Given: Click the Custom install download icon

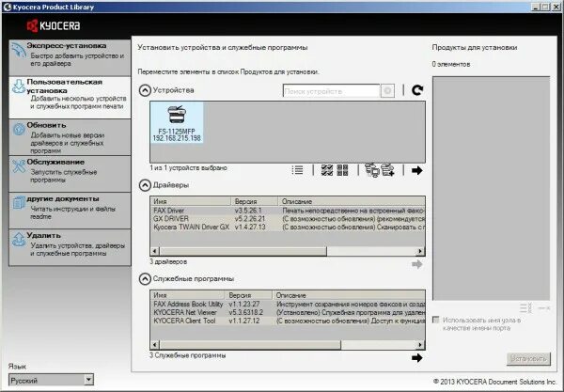Looking at the screenshot, I should pyautogui.click(x=19, y=86).
